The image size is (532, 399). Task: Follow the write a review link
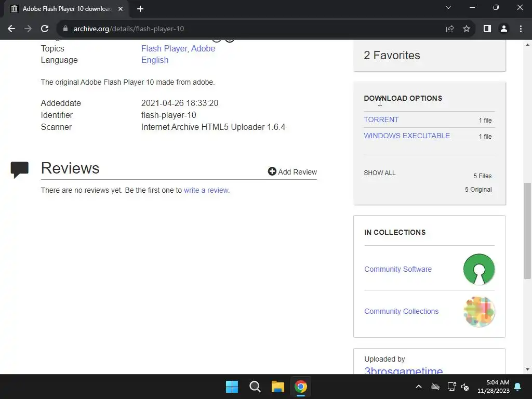pos(206,190)
